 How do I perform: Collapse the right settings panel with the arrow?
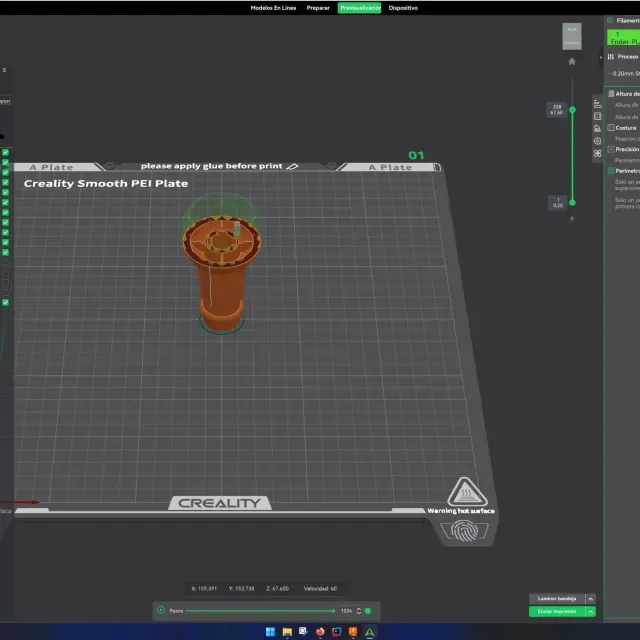click(601, 58)
